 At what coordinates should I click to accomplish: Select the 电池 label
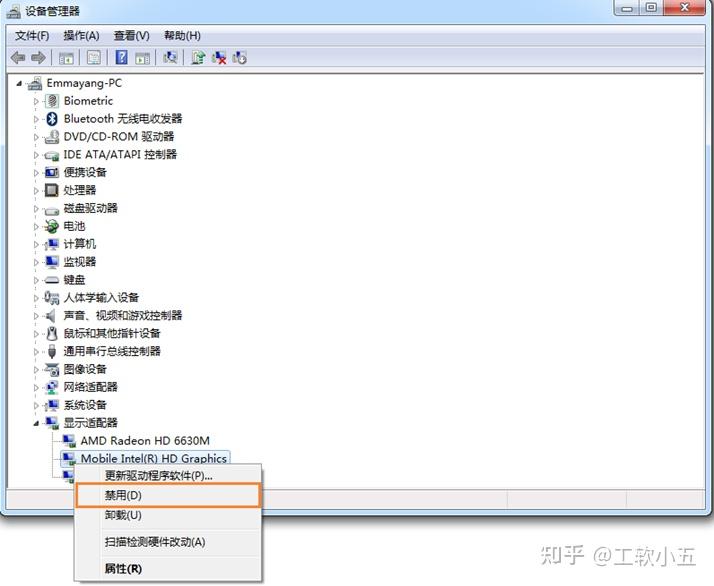pos(74,226)
